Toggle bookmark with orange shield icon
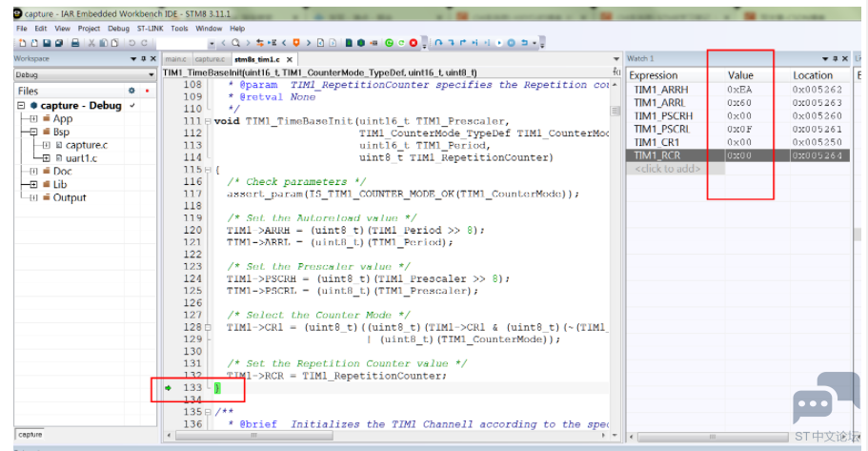The image size is (868, 451). click(x=296, y=43)
